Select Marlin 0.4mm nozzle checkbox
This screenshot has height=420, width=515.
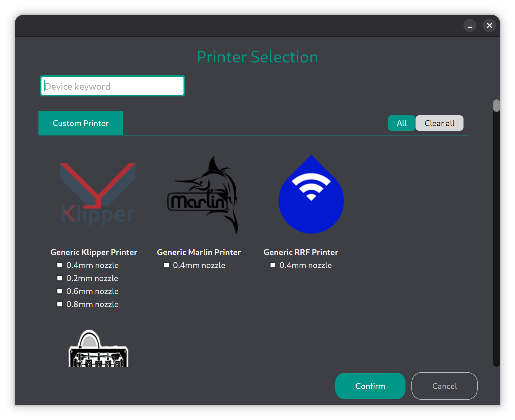166,265
